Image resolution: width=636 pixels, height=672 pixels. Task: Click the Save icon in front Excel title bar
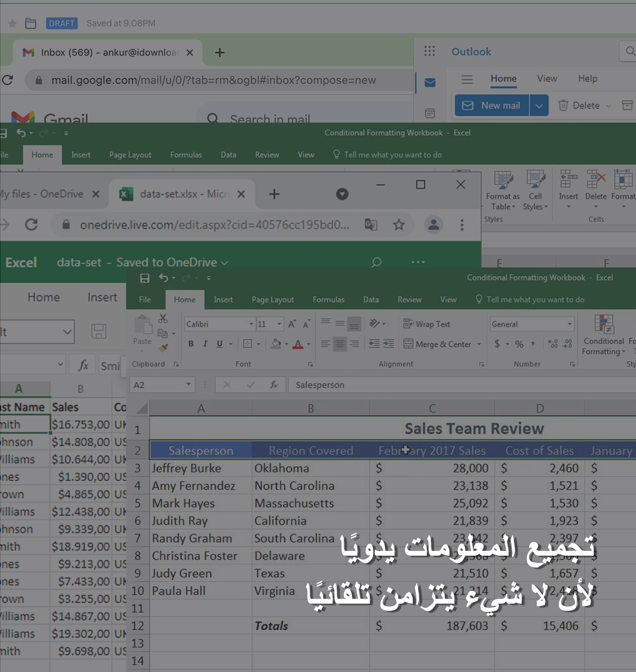tap(145, 278)
